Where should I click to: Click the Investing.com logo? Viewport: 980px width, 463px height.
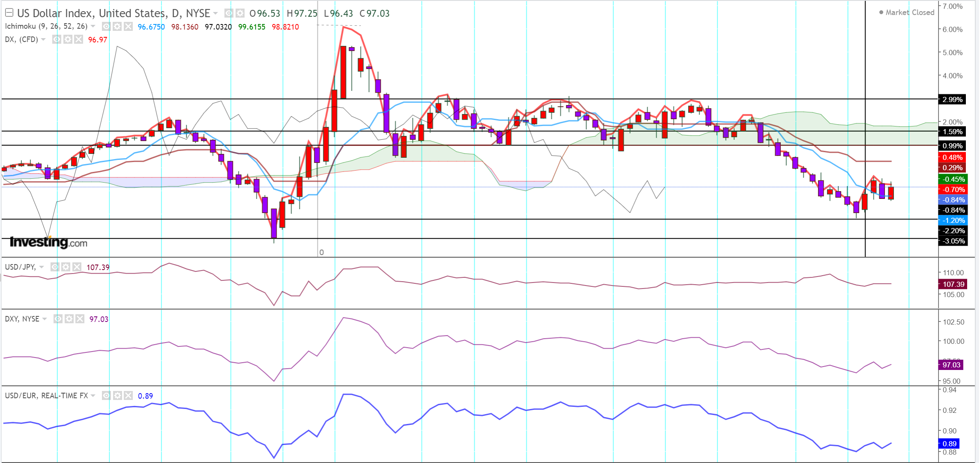(x=48, y=243)
